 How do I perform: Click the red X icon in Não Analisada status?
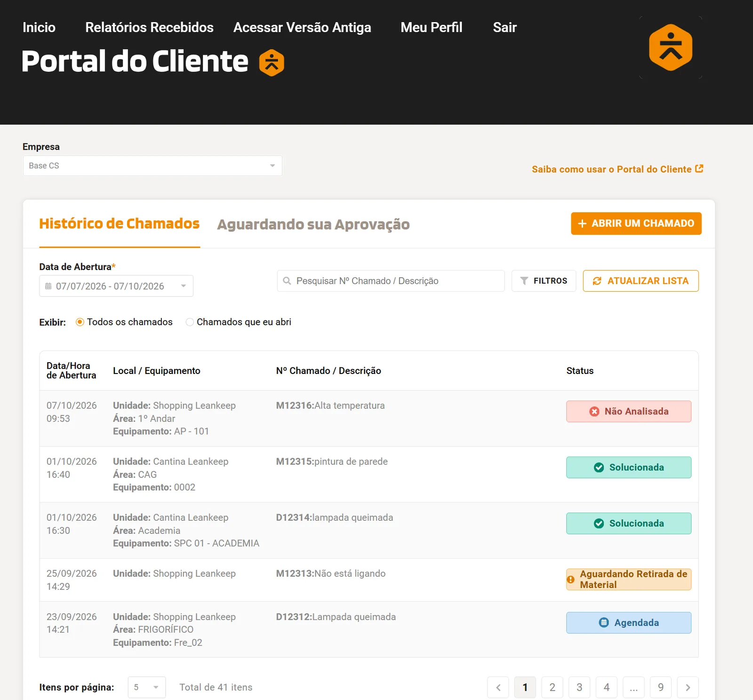click(x=594, y=412)
